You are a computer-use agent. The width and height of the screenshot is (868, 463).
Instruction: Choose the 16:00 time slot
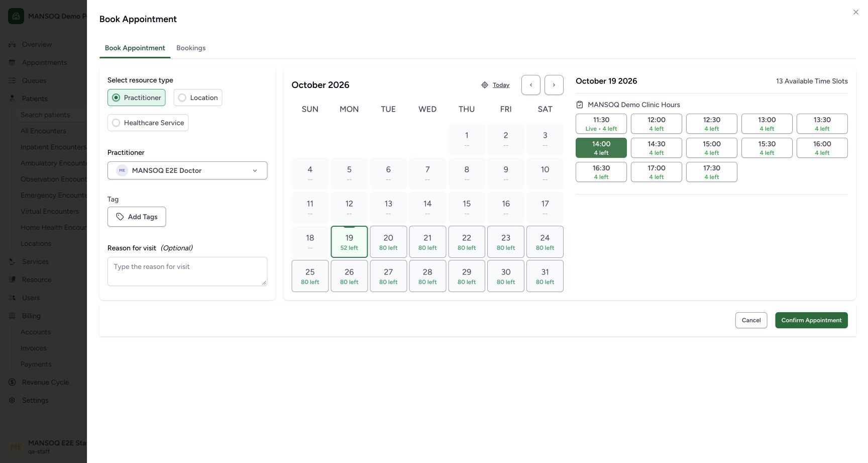click(x=822, y=148)
